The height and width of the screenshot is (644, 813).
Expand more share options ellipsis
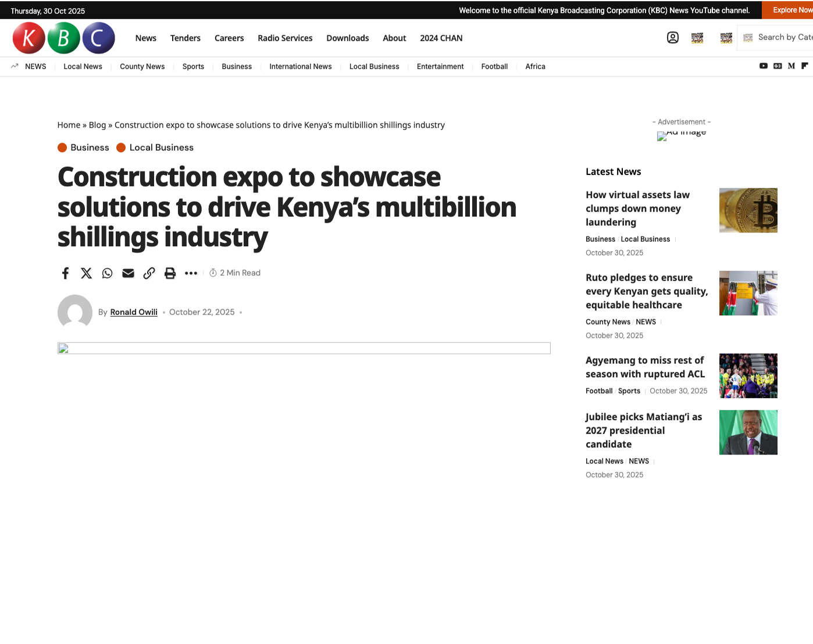tap(191, 273)
